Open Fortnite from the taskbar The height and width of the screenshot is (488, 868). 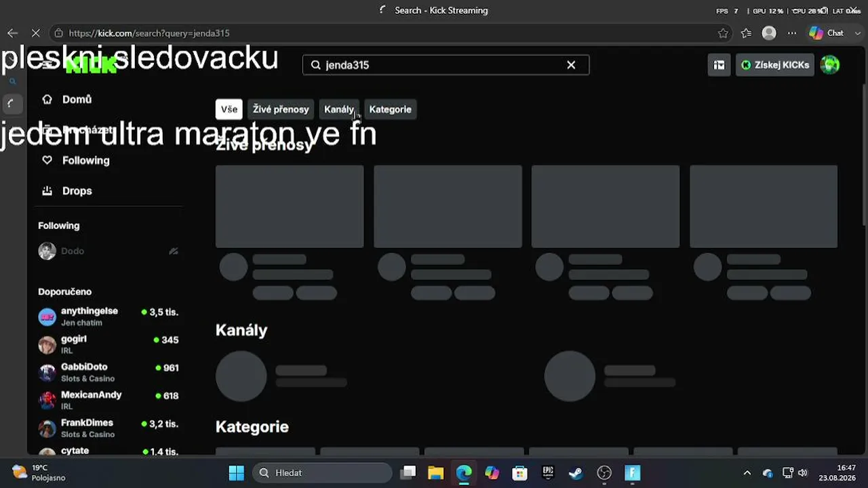pos(632,473)
